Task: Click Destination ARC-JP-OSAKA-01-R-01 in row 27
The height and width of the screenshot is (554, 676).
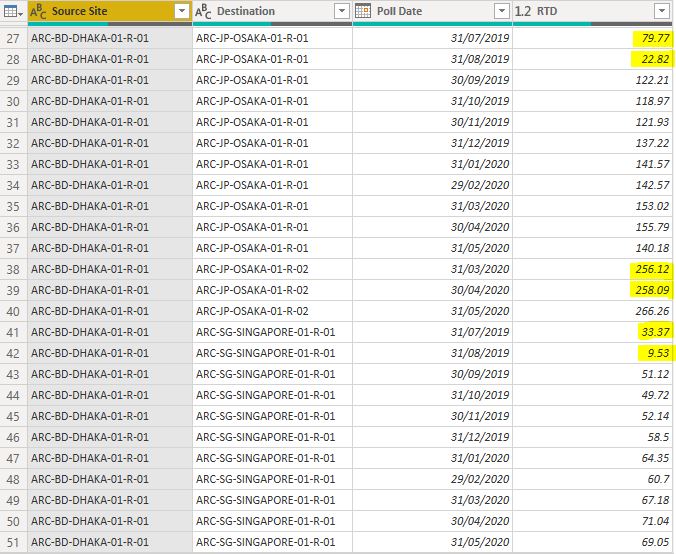Action: tap(252, 38)
